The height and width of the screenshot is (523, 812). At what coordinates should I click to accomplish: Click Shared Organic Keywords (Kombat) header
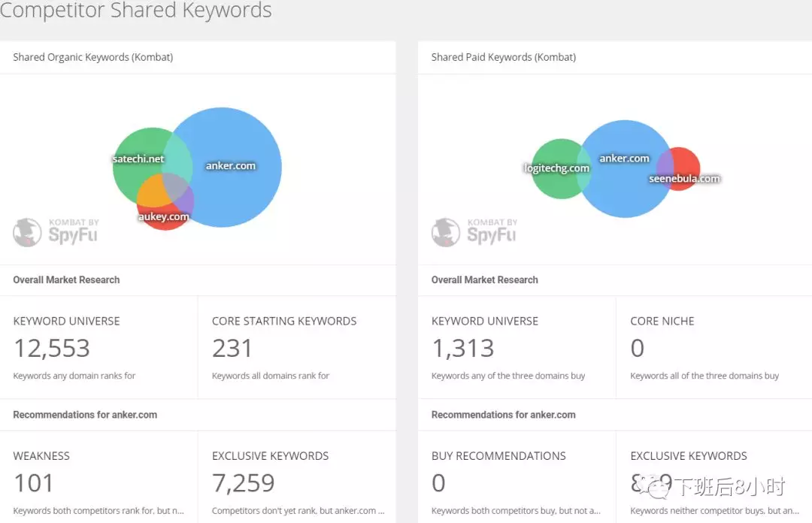tap(92, 57)
